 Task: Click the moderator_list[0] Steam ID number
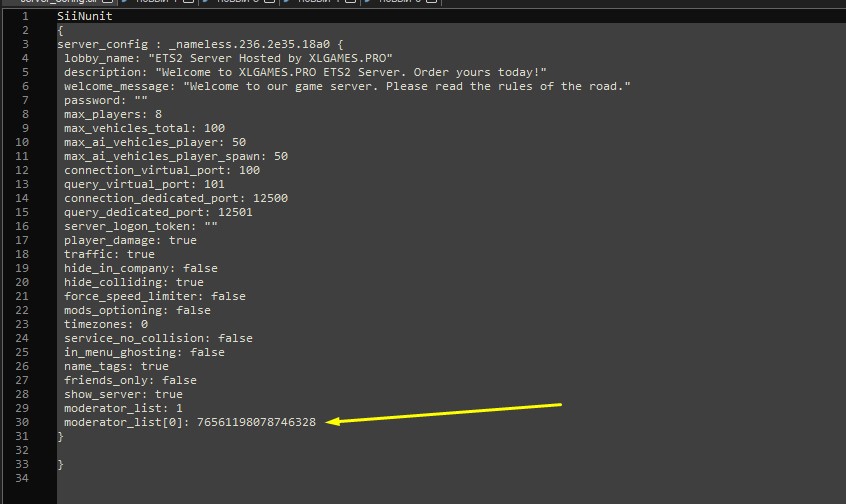click(256, 422)
